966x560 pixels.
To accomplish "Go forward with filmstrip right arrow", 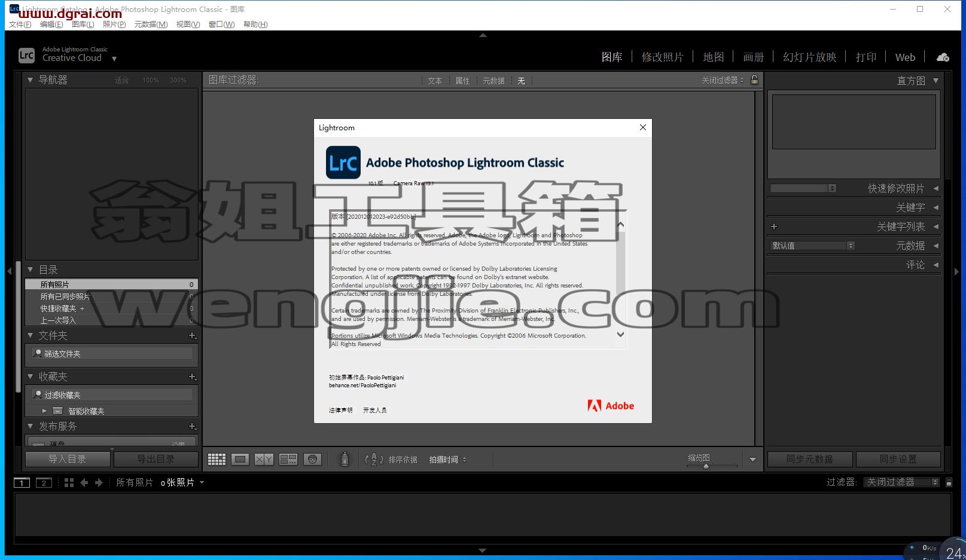I will point(99,482).
